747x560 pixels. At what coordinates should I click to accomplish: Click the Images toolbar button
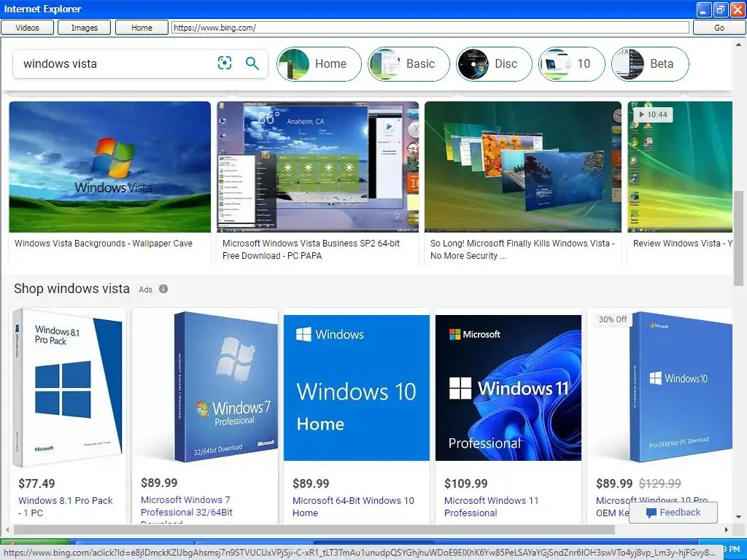tap(85, 28)
